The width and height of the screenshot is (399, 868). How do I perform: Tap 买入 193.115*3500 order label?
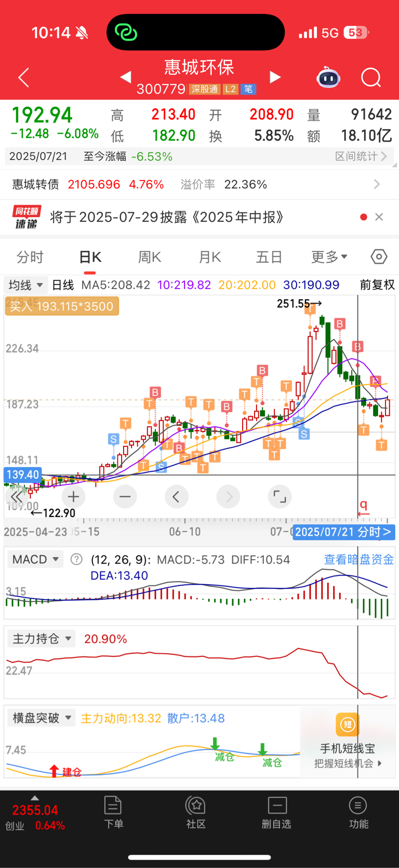tap(62, 306)
